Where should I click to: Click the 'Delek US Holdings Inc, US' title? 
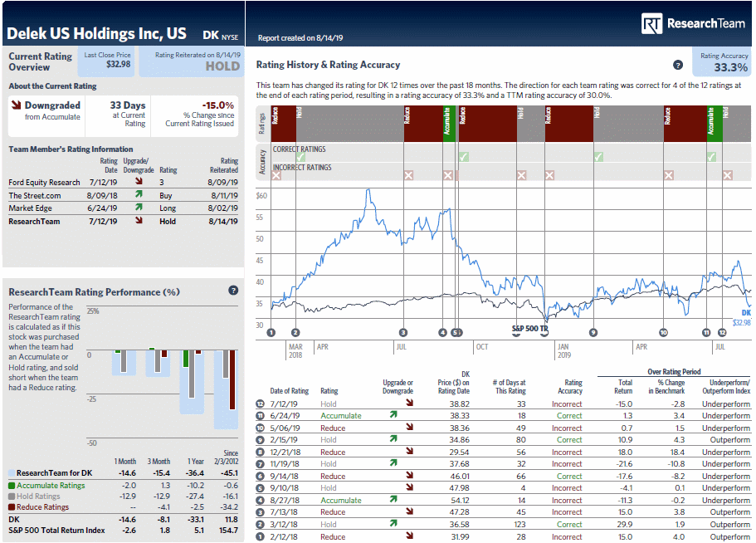(96, 33)
